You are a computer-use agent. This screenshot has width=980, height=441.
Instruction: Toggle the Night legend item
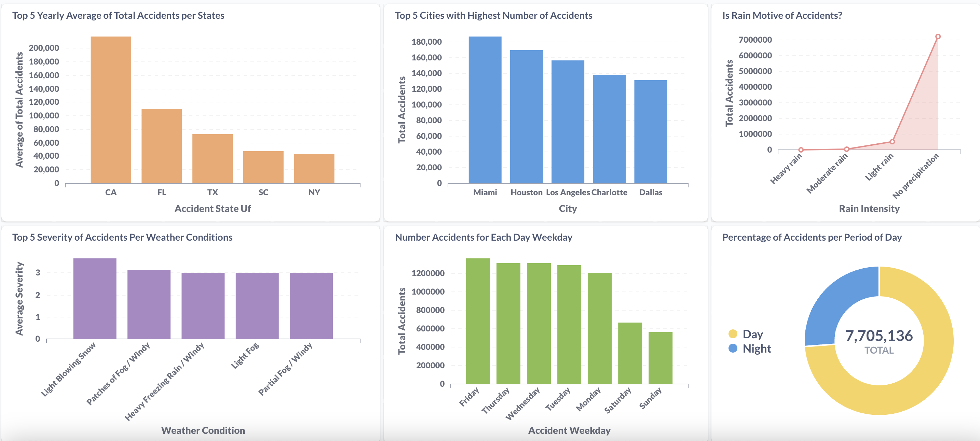pos(757,348)
